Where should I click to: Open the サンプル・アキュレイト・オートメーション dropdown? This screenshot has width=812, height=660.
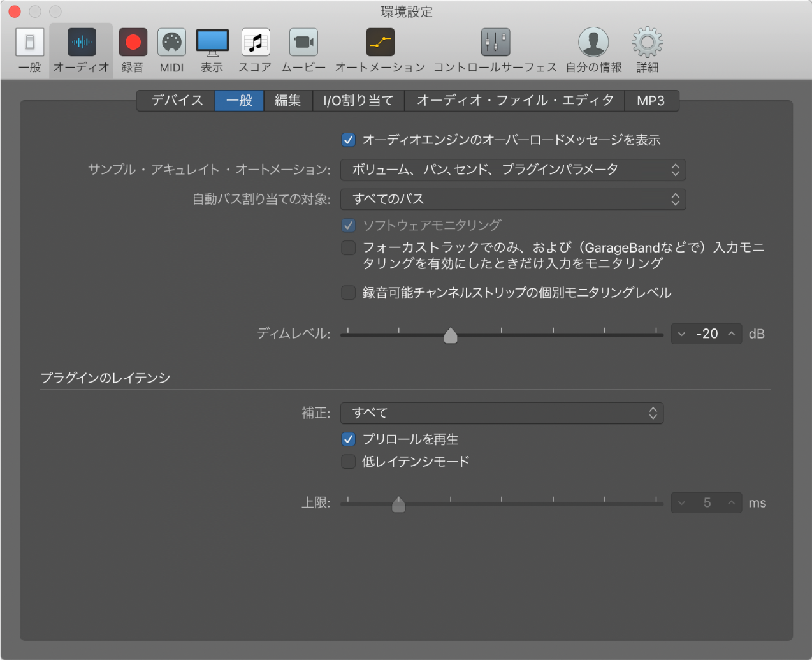tap(513, 170)
